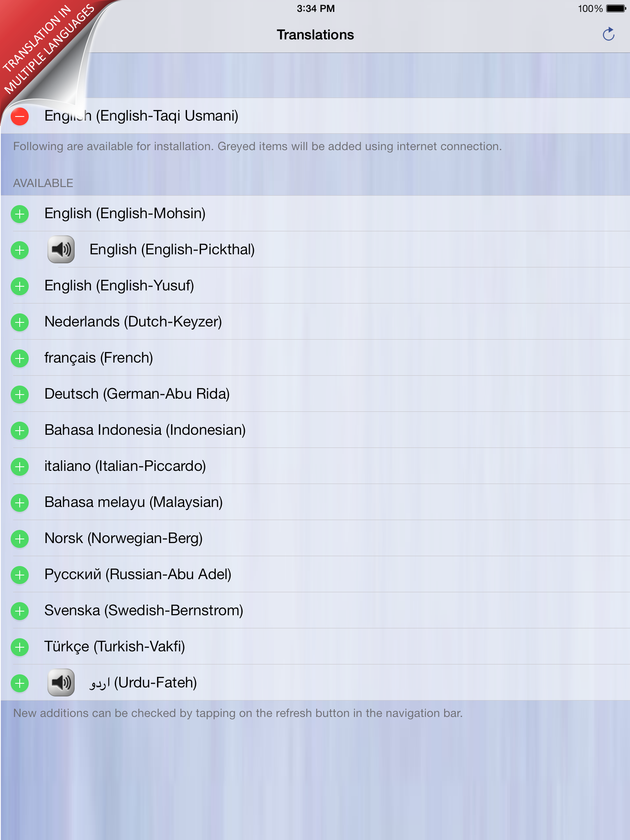This screenshot has height=840, width=630.
Task: Add Malaysian translation with green plus
Action: (20, 502)
